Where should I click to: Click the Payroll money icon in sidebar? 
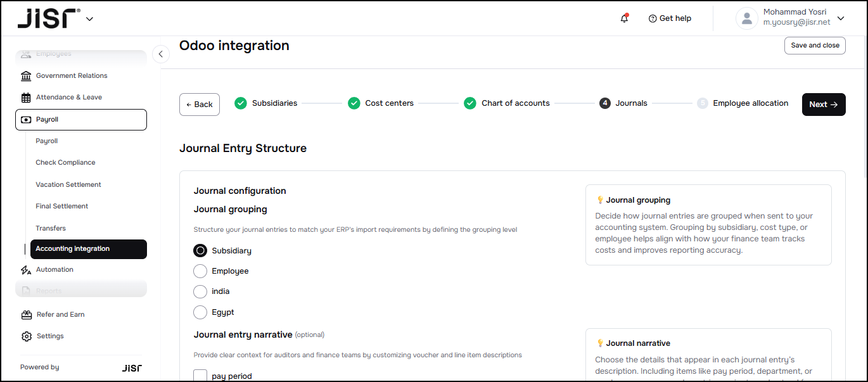click(x=26, y=120)
